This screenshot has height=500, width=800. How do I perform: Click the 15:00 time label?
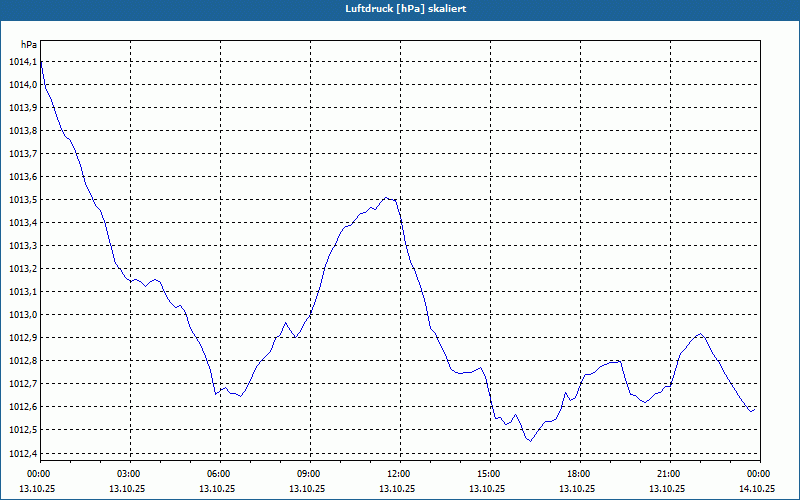(x=490, y=474)
